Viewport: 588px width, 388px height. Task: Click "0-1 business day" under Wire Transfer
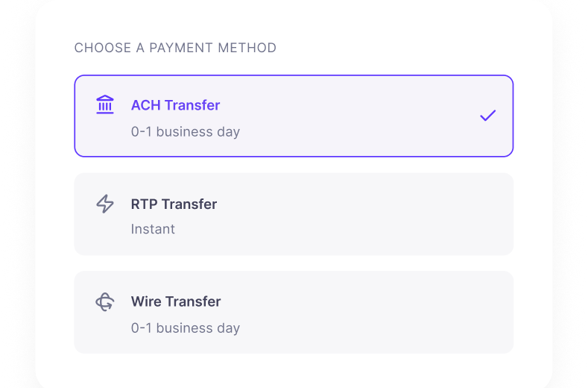pyautogui.click(x=186, y=328)
